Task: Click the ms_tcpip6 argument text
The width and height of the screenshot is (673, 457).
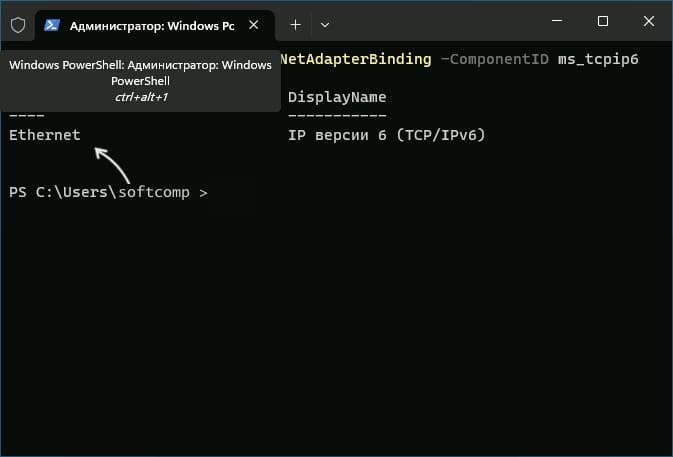Action: pyautogui.click(x=598, y=59)
